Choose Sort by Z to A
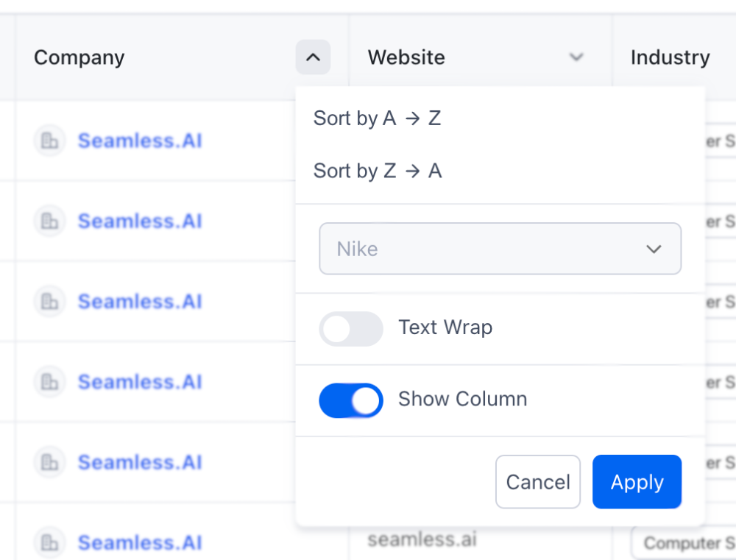The image size is (736, 560). point(378,171)
